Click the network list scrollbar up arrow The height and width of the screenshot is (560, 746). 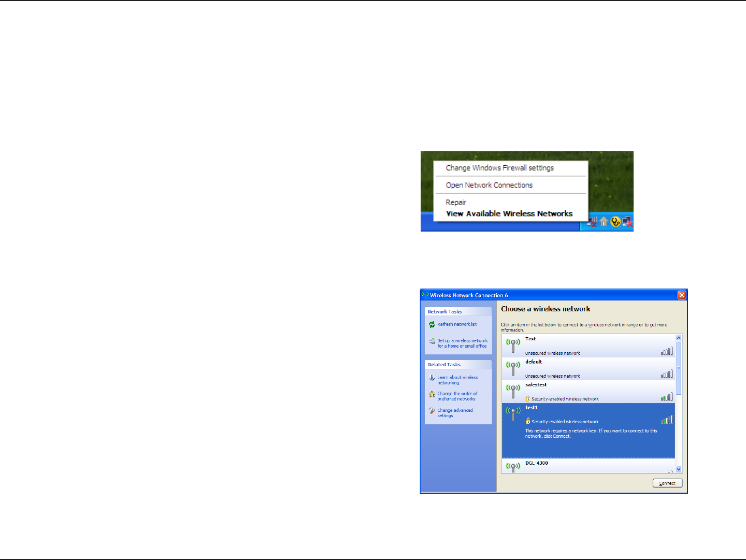tap(679, 338)
